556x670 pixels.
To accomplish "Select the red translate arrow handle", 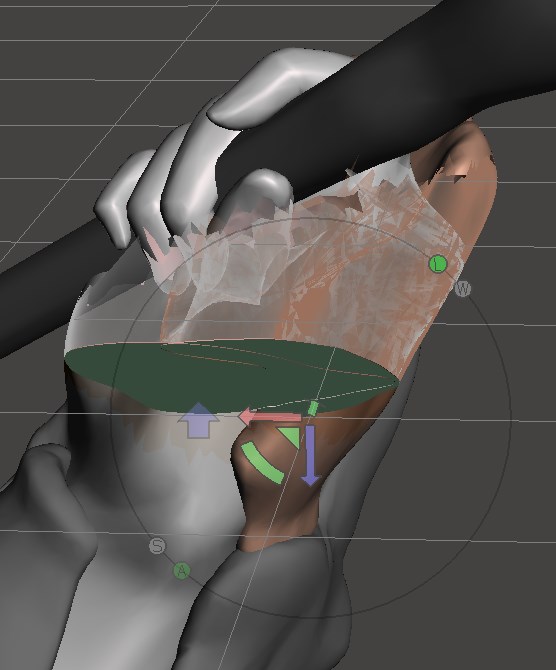I will coord(270,417).
